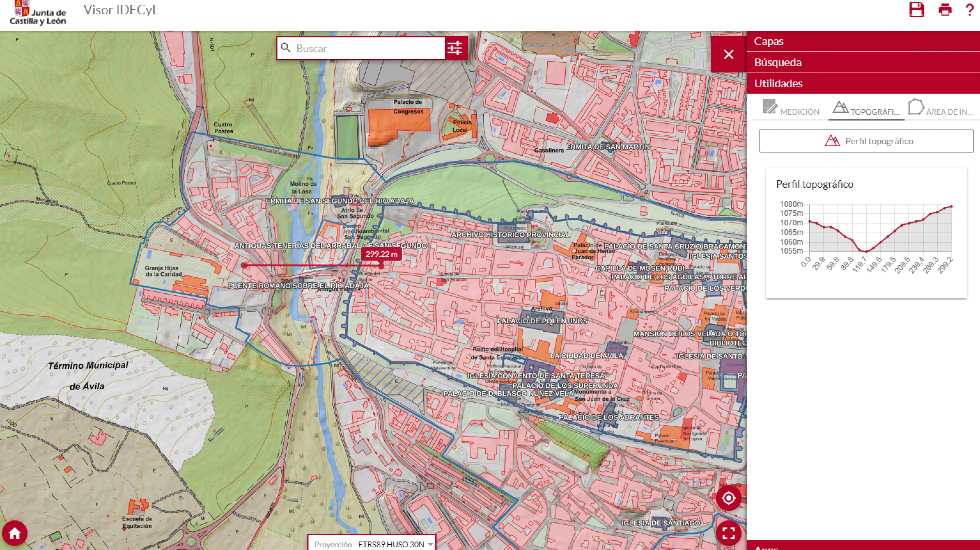
Task: Close the side panel with X button
Action: pos(728,55)
